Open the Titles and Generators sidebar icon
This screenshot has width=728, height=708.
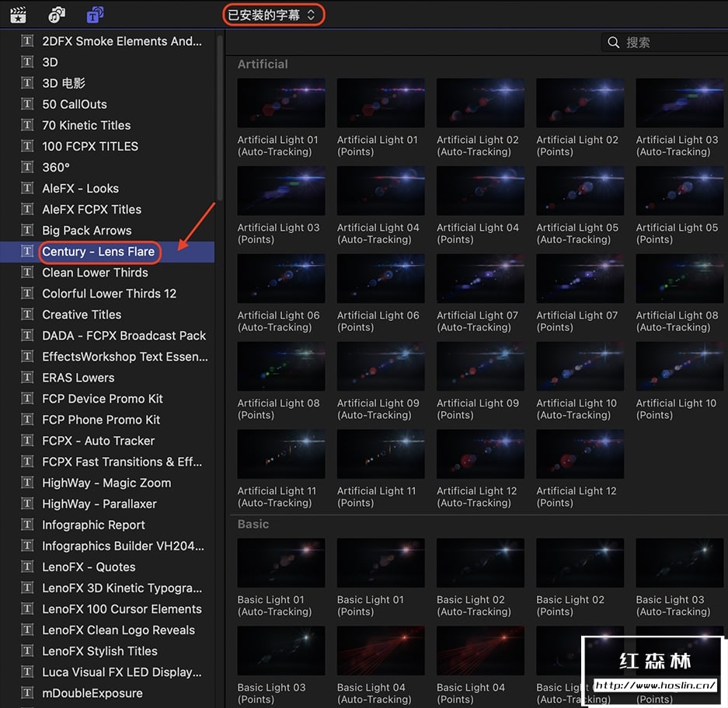coord(95,15)
